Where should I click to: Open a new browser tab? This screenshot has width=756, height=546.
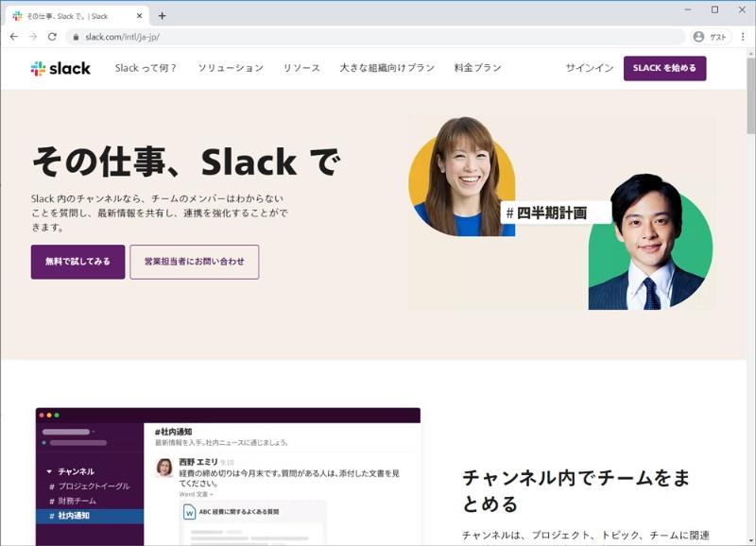[162, 16]
